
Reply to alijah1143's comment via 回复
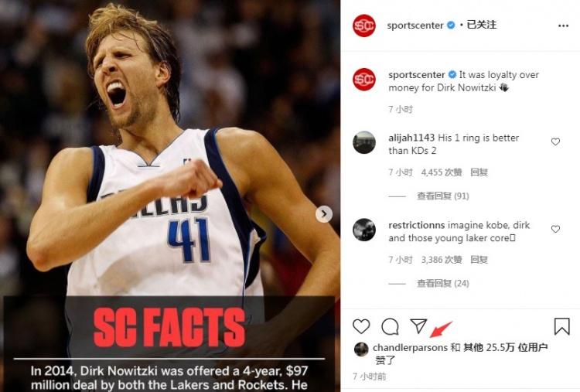(x=479, y=172)
